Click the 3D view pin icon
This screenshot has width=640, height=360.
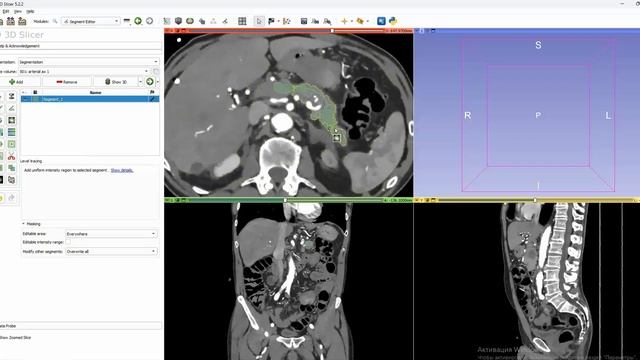(417, 31)
